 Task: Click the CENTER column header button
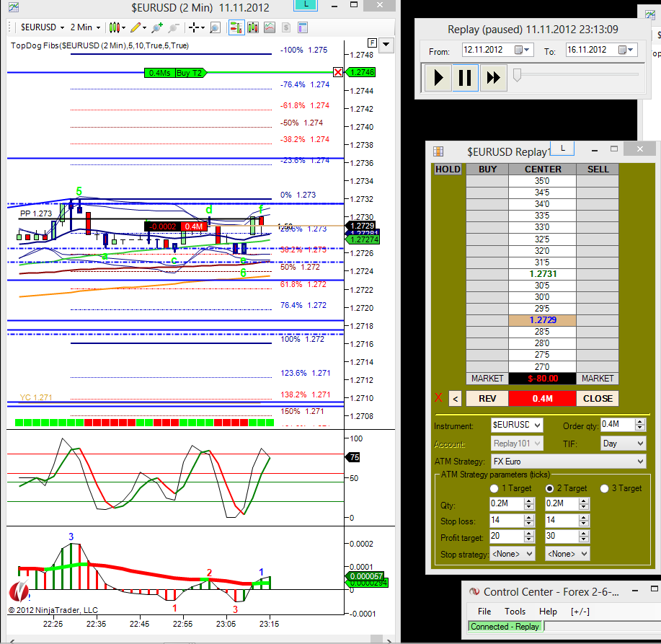(543, 169)
